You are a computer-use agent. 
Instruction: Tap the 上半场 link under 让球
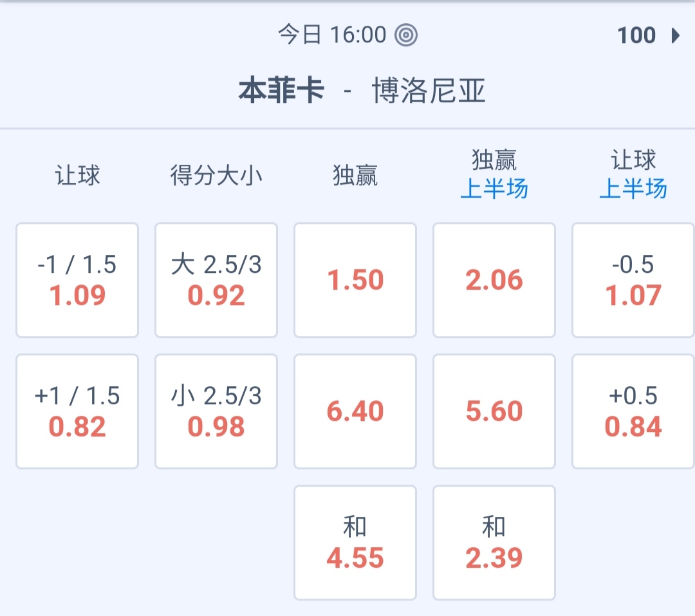click(633, 190)
